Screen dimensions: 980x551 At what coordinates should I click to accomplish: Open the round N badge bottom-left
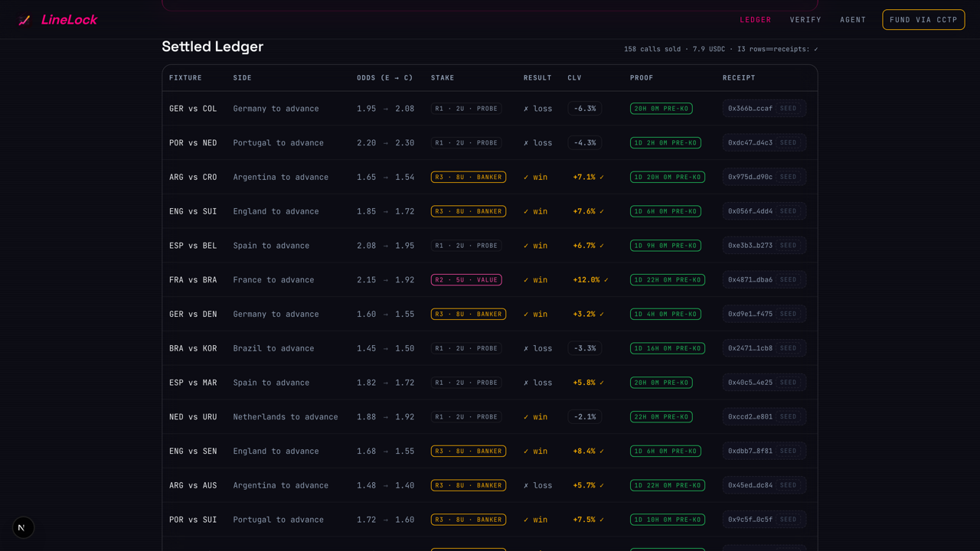23,527
